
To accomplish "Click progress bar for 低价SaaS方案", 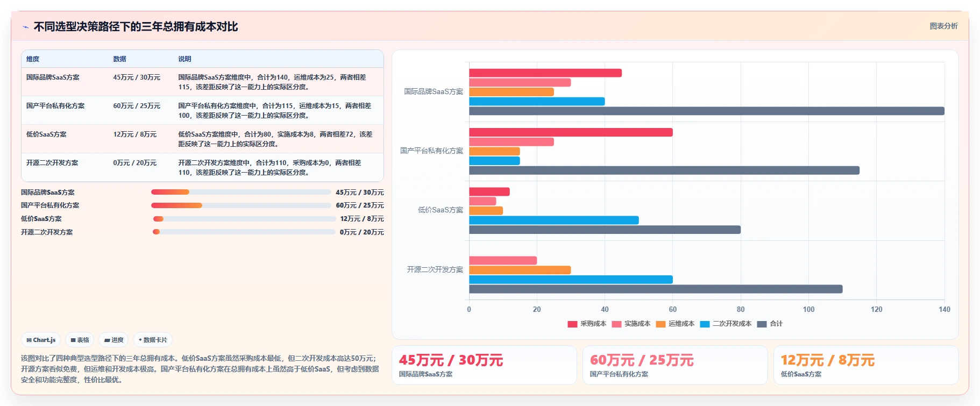I will click(244, 219).
